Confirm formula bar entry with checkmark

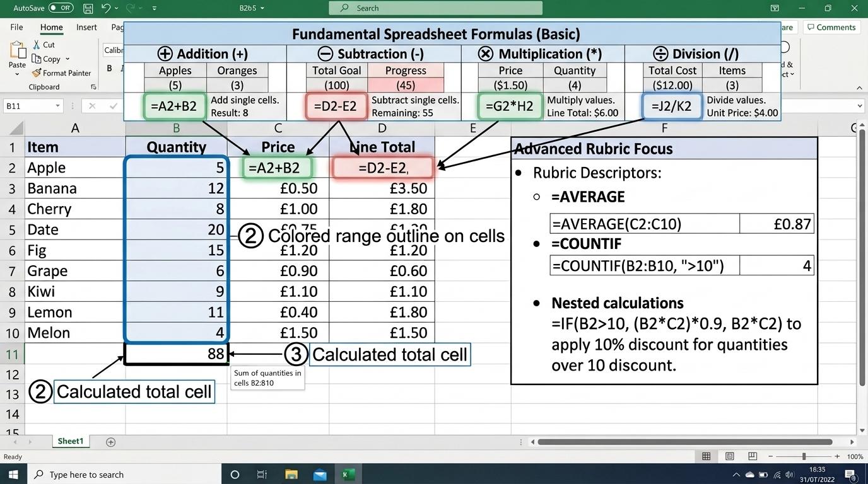tap(114, 106)
